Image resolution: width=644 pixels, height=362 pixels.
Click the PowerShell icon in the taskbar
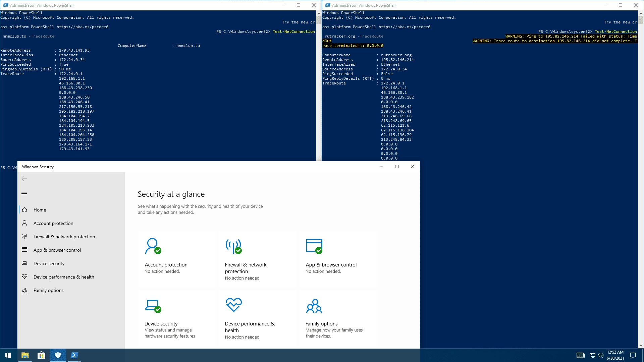pyautogui.click(x=74, y=355)
